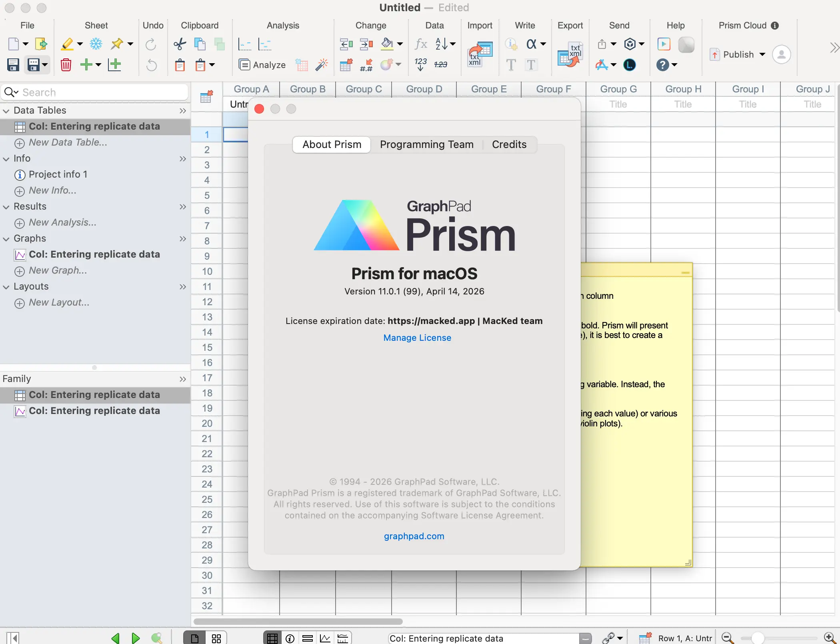
Task: Open Project info 1 in navigator
Action: (58, 174)
